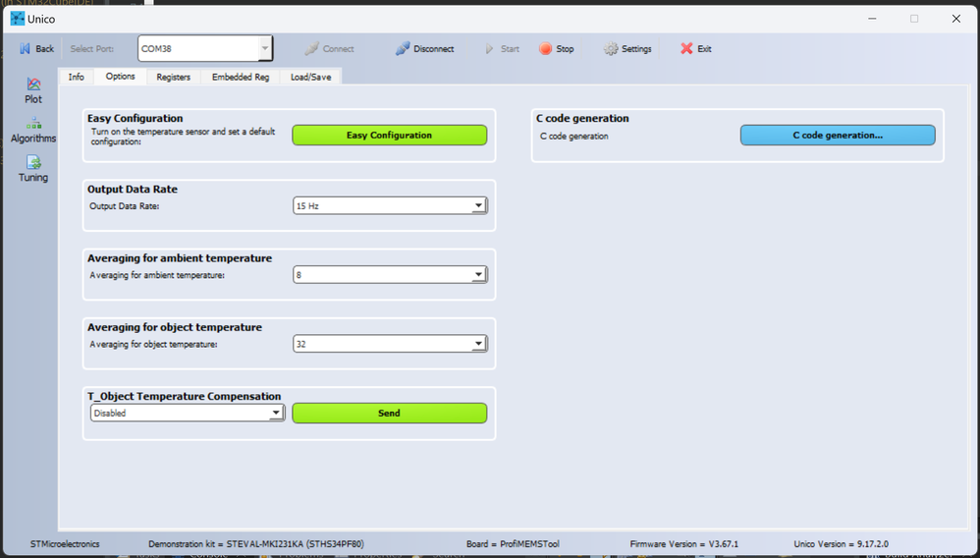Open T_Object compensation Disabled dropdown
Viewport: 980px width, 558px height.
click(188, 413)
